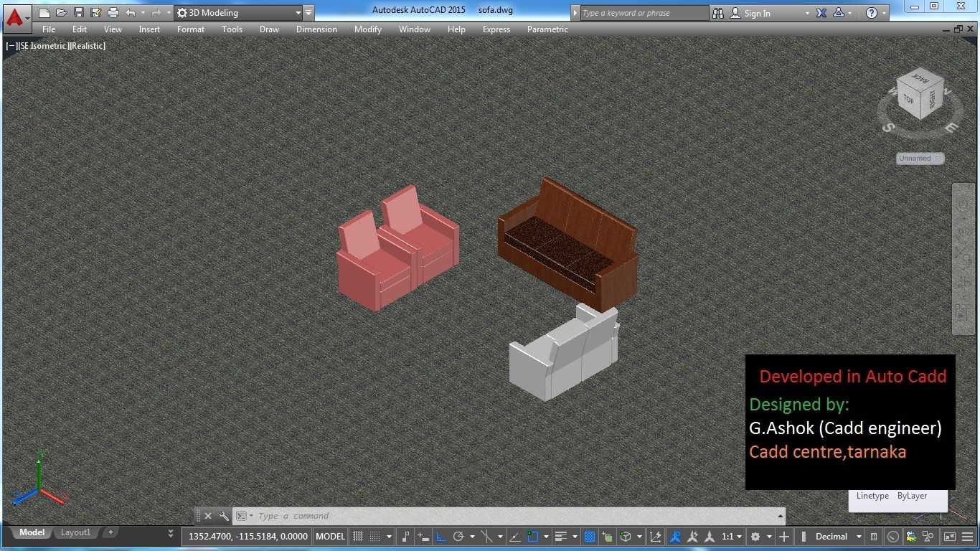
Task: Toggle selection cycling
Action: pos(607,536)
